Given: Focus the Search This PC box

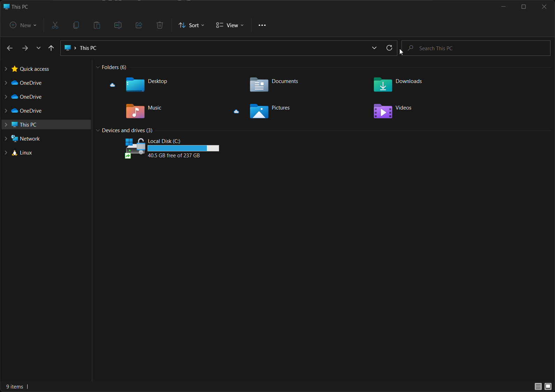Looking at the screenshot, I should point(476,48).
